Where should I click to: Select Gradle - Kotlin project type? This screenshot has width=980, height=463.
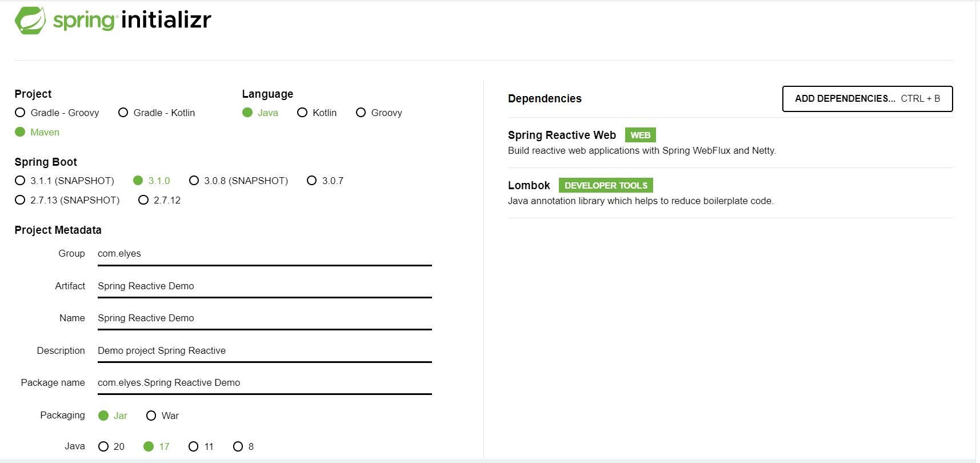point(157,113)
